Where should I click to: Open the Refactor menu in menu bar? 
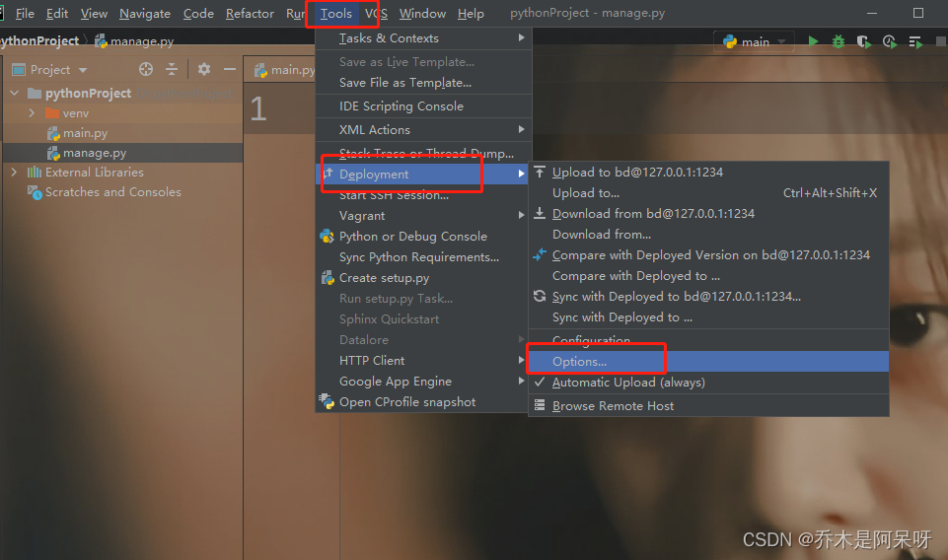pyautogui.click(x=250, y=13)
